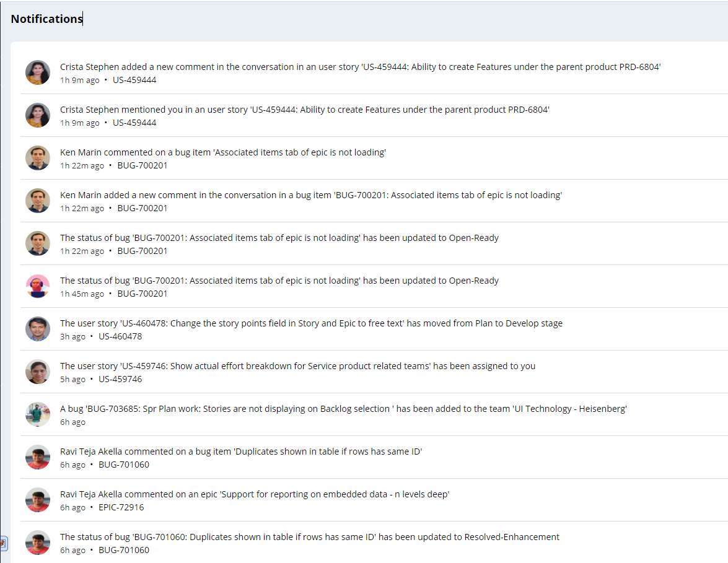728x563 pixels.
Task: Open the 'Crista Stephen mentioned you' notification
Action: tap(305, 110)
